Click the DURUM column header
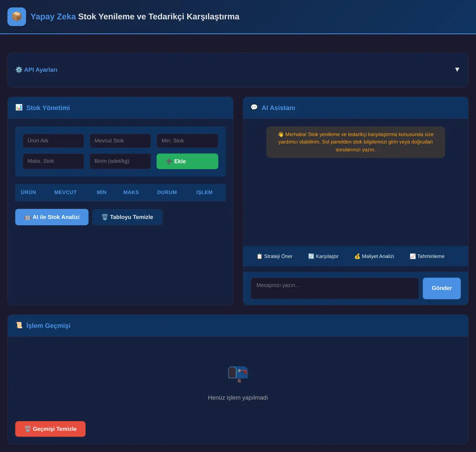The width and height of the screenshot is (476, 452). click(167, 192)
